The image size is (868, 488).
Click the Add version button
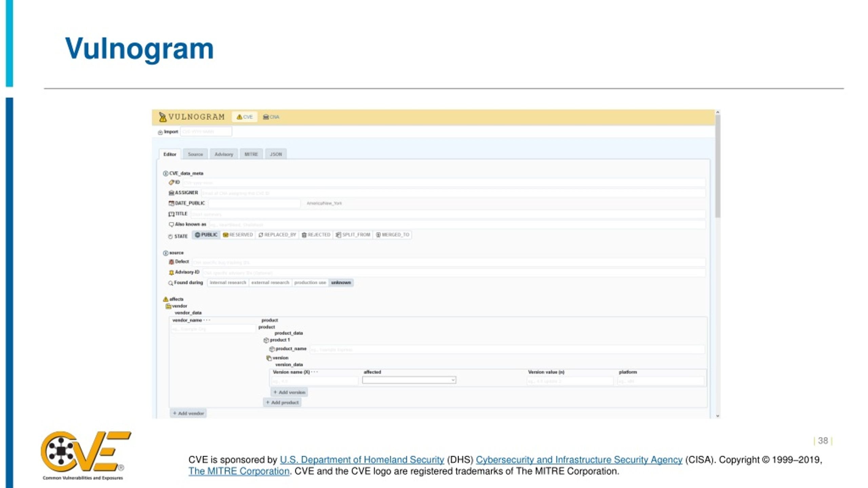[289, 392]
